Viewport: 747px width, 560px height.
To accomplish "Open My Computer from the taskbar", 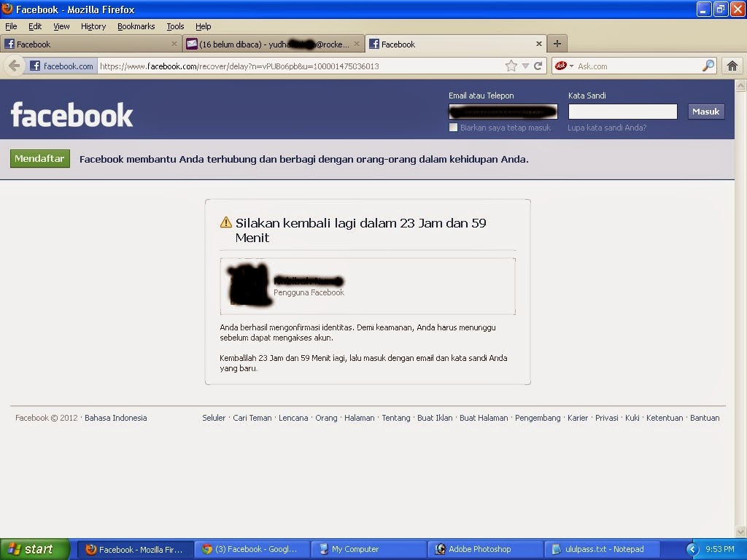I will (368, 549).
